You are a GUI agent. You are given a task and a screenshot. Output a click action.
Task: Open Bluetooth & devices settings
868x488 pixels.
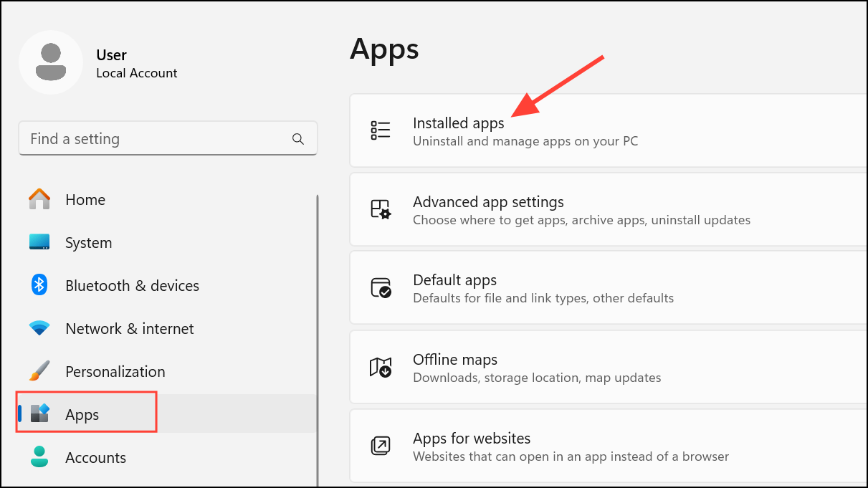tap(167, 285)
